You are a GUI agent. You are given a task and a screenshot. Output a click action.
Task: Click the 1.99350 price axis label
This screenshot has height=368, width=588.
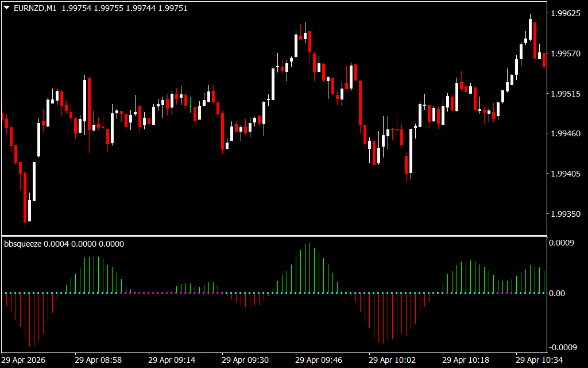click(x=564, y=214)
